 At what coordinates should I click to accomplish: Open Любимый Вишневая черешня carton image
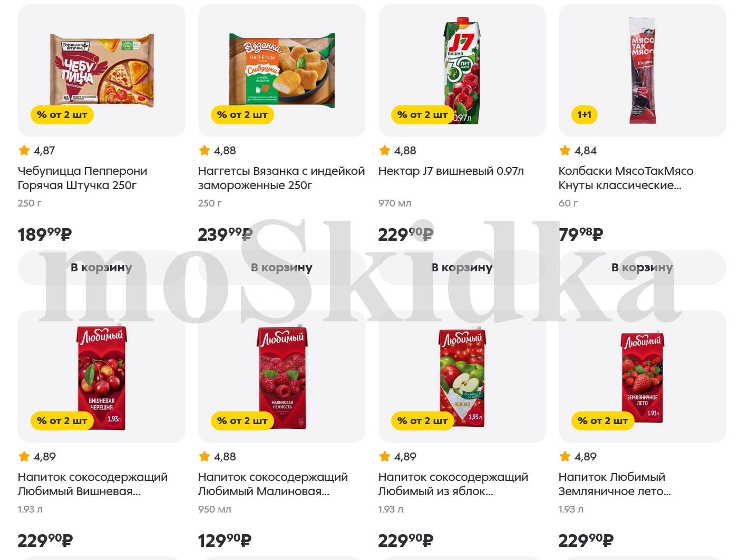coord(102,377)
